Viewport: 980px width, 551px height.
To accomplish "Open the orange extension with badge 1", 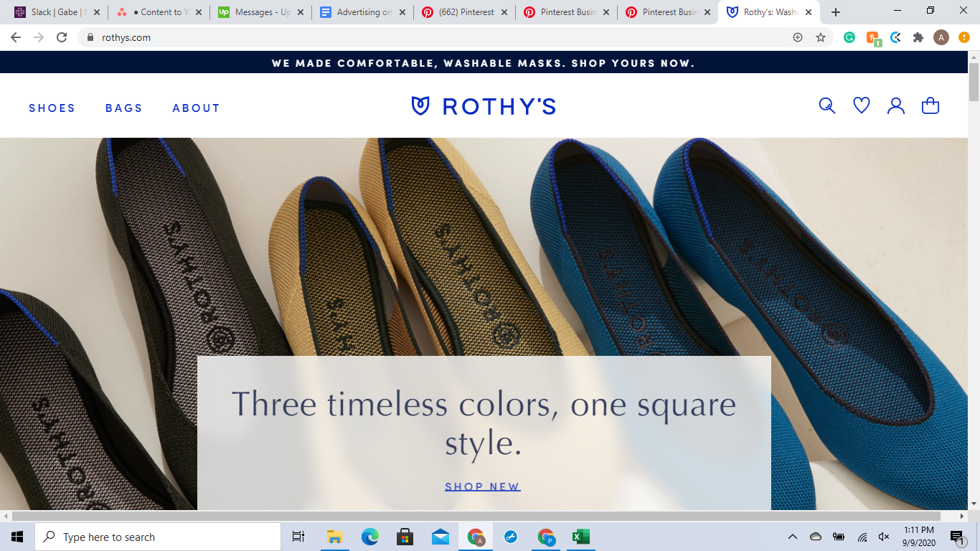I will (x=873, y=39).
